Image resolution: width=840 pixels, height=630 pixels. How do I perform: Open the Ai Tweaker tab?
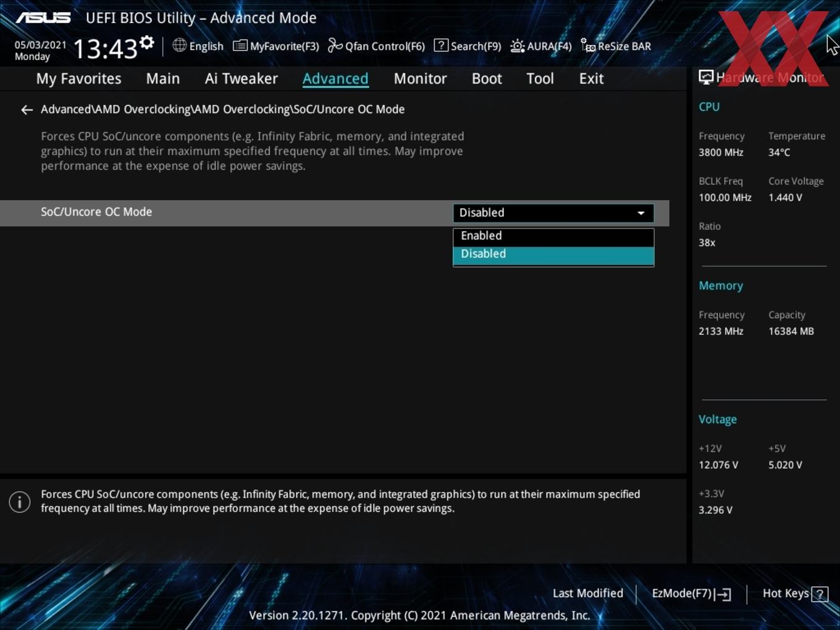point(241,78)
